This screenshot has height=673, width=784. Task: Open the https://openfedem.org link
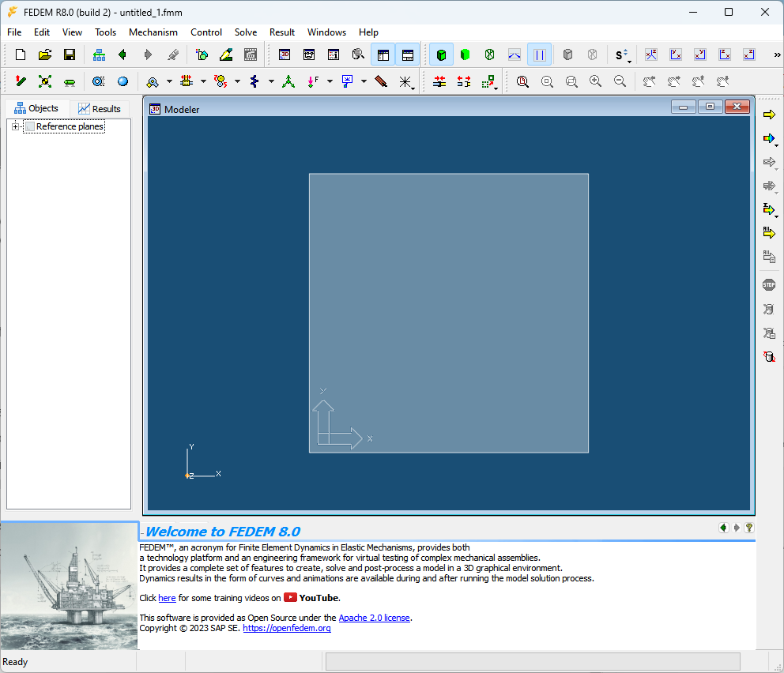tap(287, 628)
